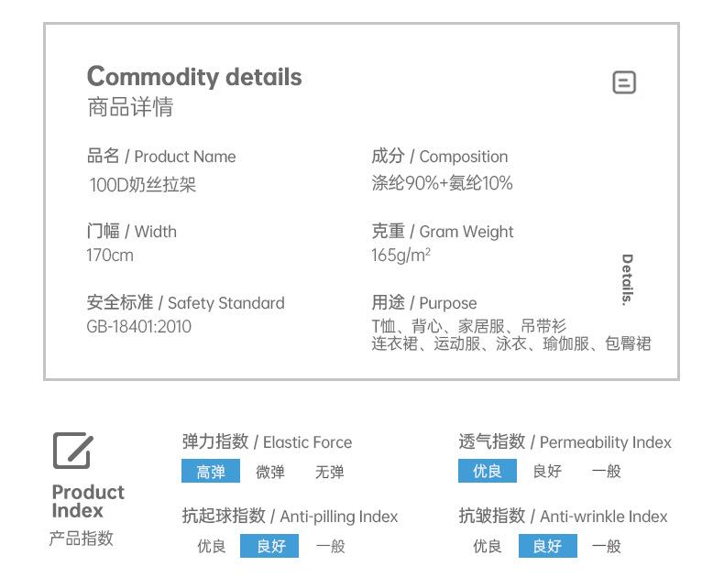Image resolution: width=724 pixels, height=588 pixels.
Task: Click the vertical Details. label
Action: pos(628,279)
